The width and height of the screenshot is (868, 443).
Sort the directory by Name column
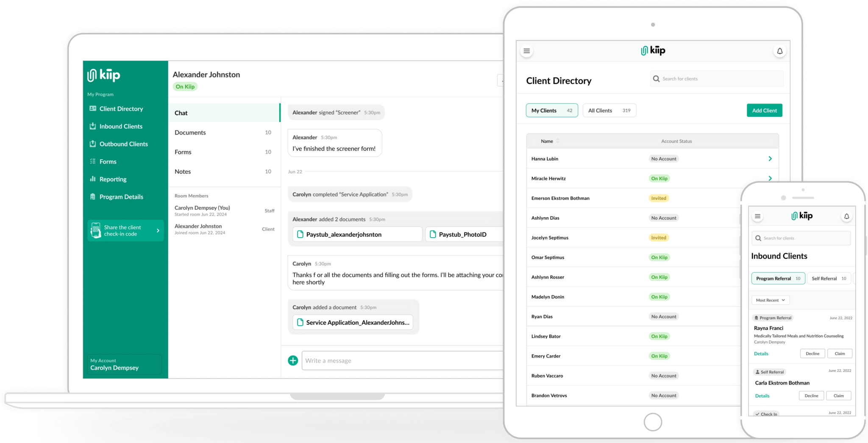click(547, 141)
